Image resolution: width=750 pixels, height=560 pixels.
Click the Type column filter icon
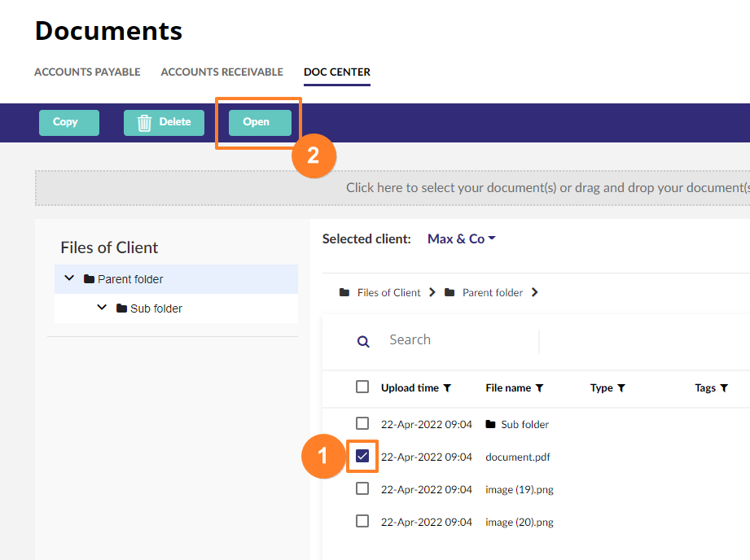(621, 387)
